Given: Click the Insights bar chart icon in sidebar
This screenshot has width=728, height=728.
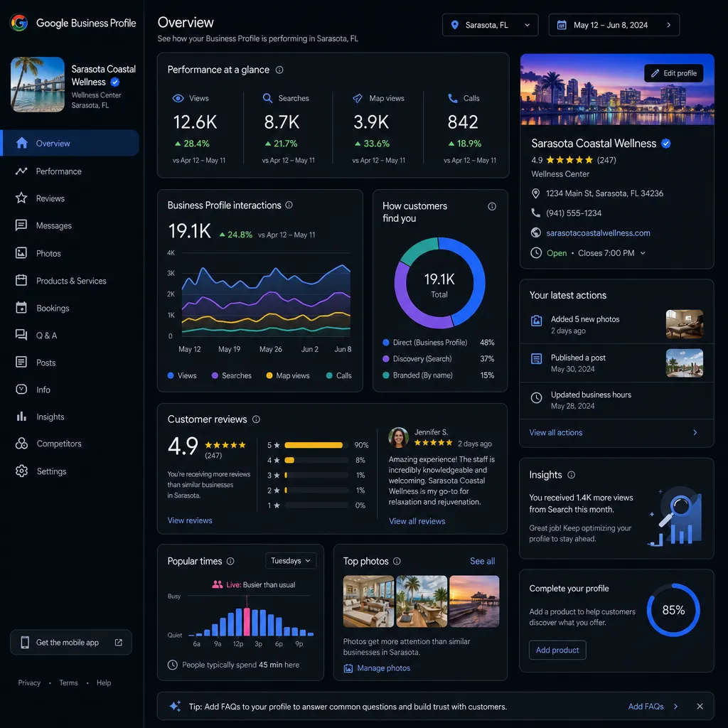Looking at the screenshot, I should (21, 417).
